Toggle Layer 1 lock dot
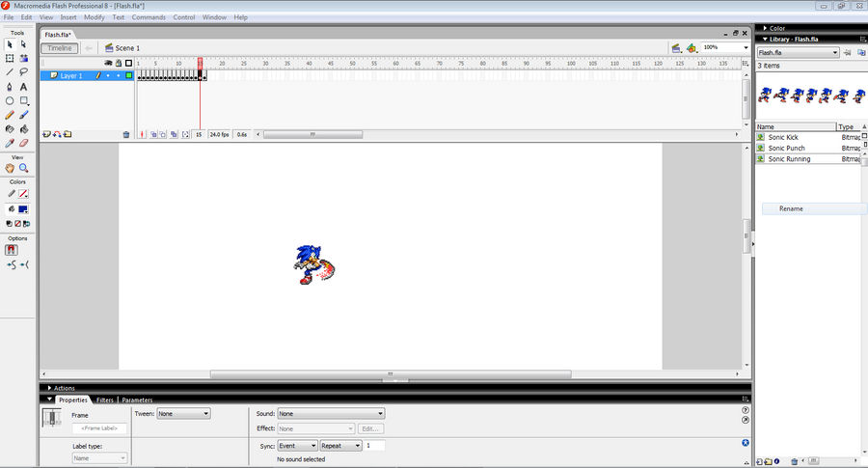The image size is (868, 468). coord(118,76)
